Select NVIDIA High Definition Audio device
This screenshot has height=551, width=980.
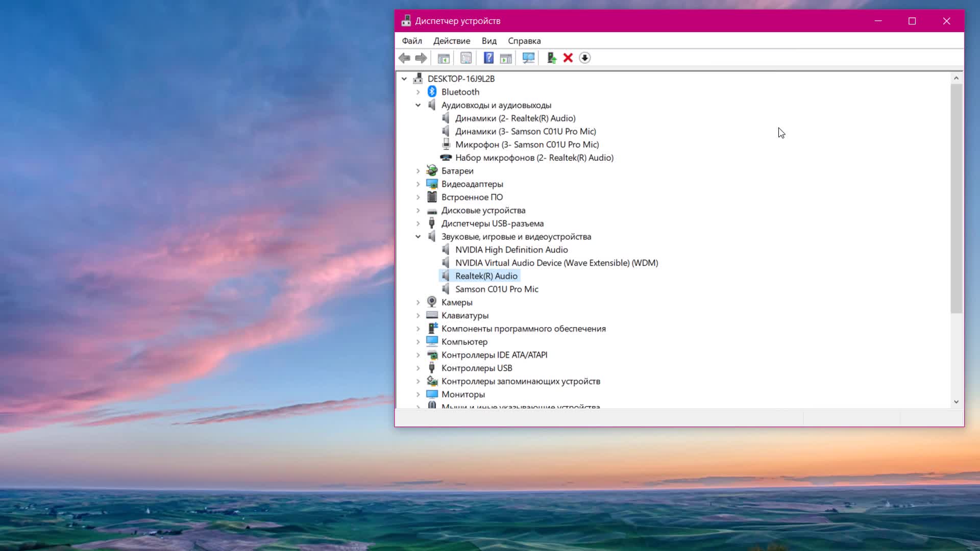coord(511,249)
